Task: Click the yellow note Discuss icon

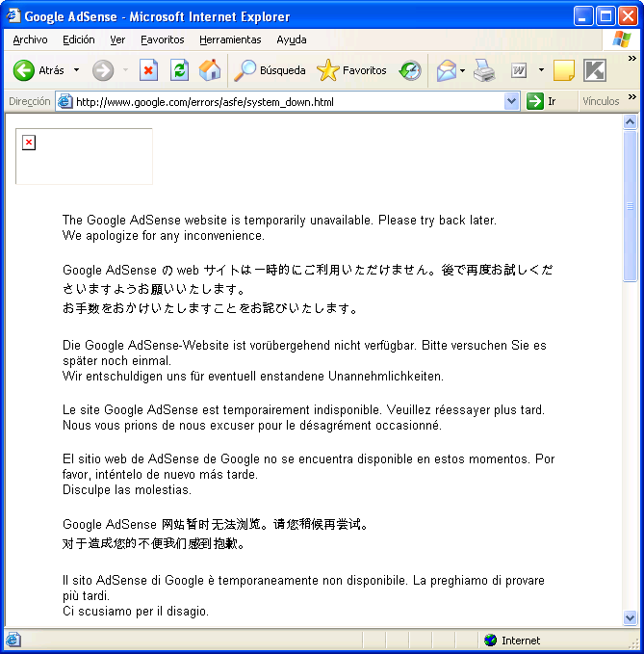Action: 563,70
